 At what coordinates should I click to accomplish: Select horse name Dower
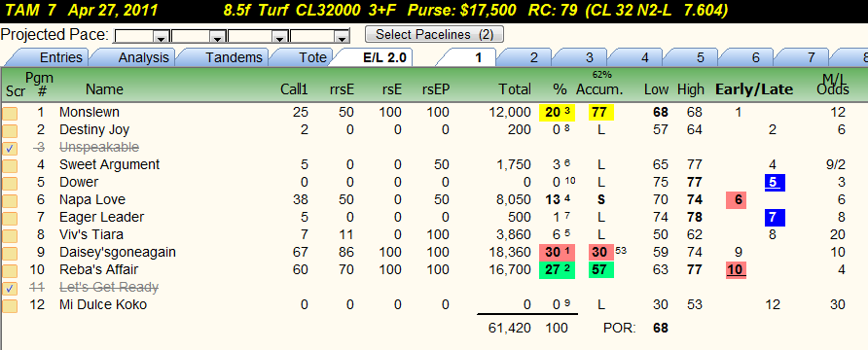pyautogui.click(x=79, y=183)
